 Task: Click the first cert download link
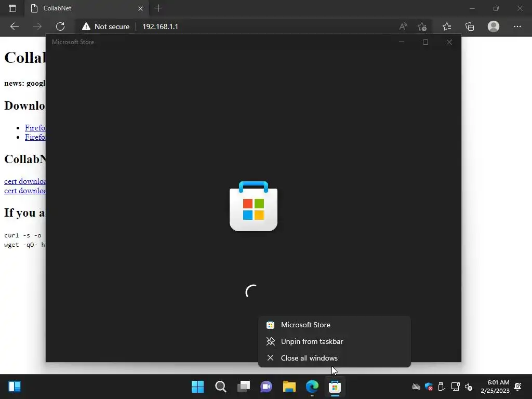point(25,181)
